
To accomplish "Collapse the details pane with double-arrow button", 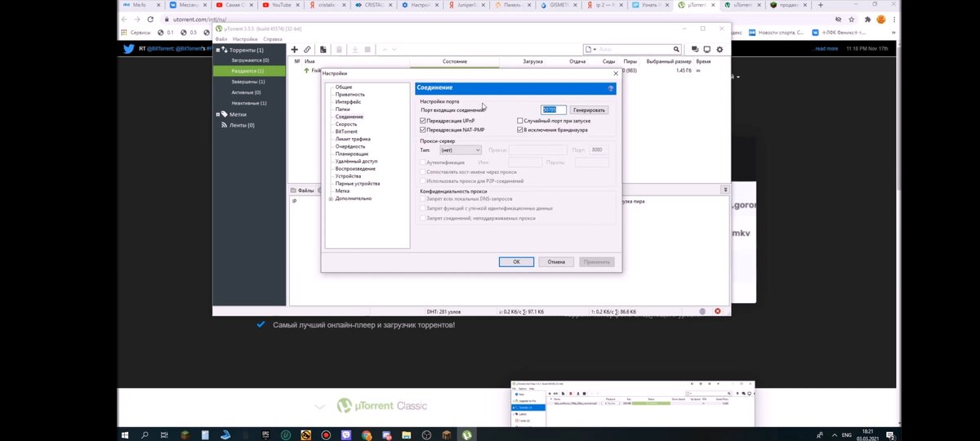I will (x=724, y=189).
